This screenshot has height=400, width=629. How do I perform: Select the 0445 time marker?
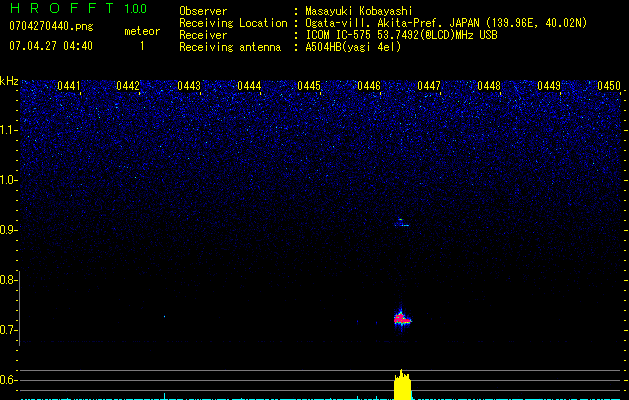click(309, 86)
